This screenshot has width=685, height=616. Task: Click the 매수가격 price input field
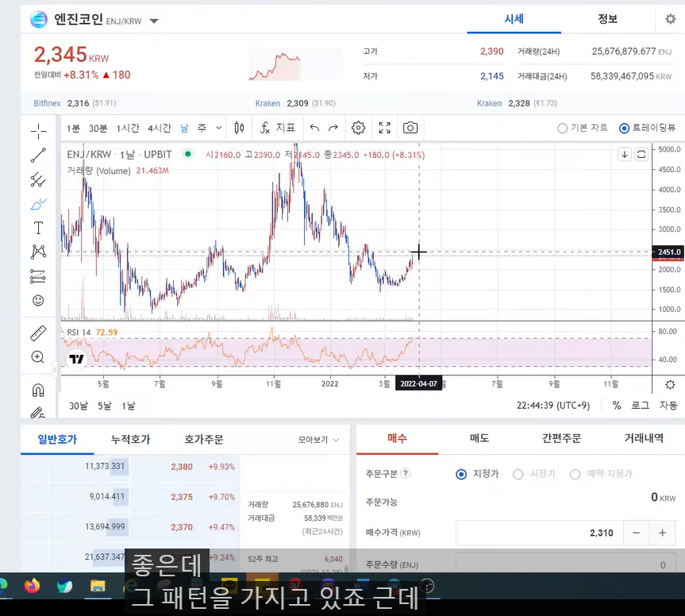coord(540,533)
